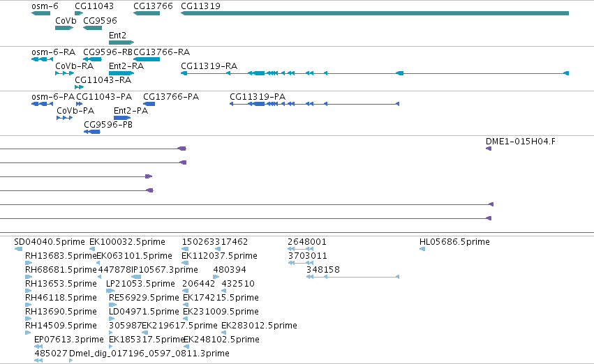
Task: Select the RH13690.5prime EST
Action: click(29, 319)
